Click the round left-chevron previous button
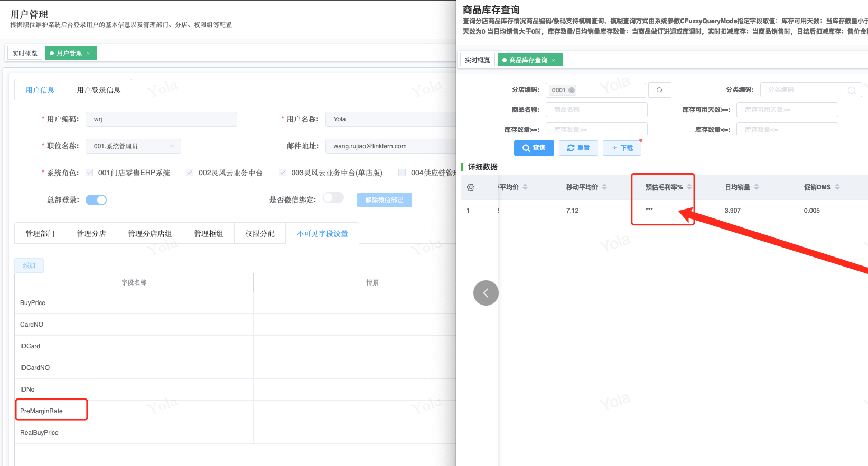This screenshot has height=466, width=868. tap(486, 293)
